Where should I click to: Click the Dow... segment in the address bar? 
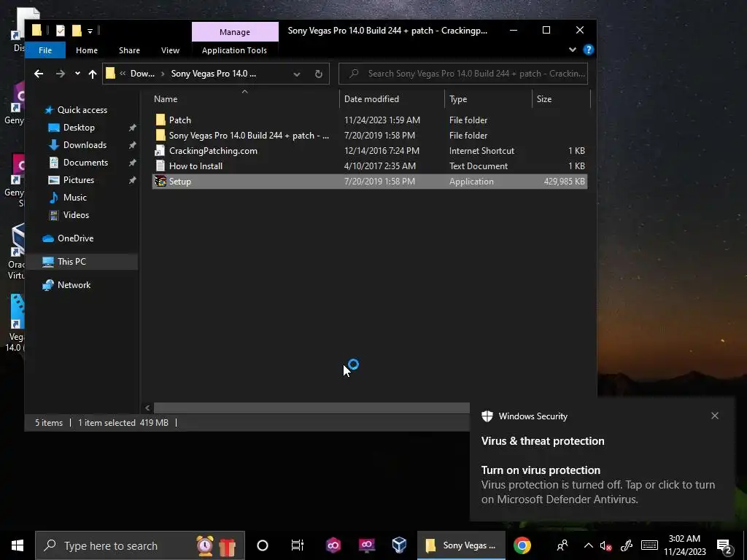pos(142,74)
